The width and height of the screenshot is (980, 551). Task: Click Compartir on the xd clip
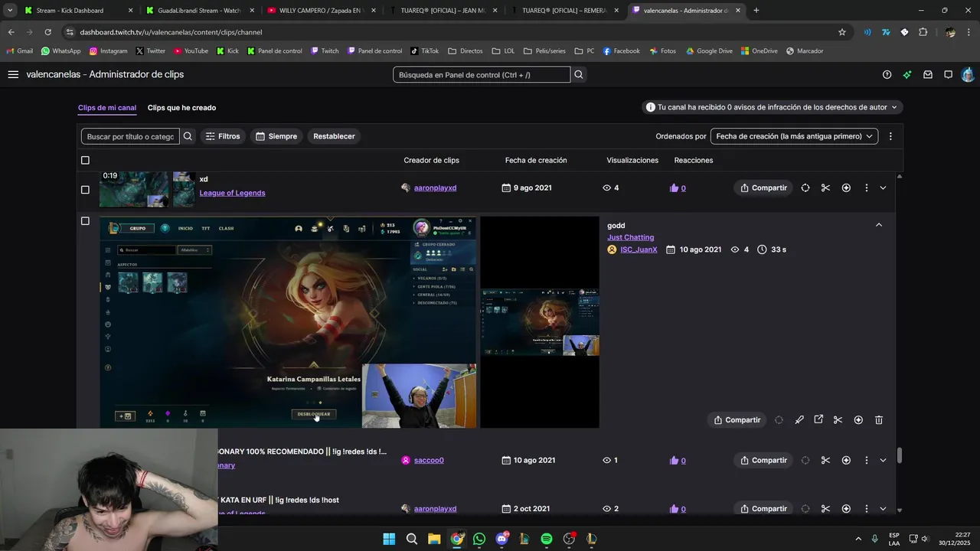point(763,187)
